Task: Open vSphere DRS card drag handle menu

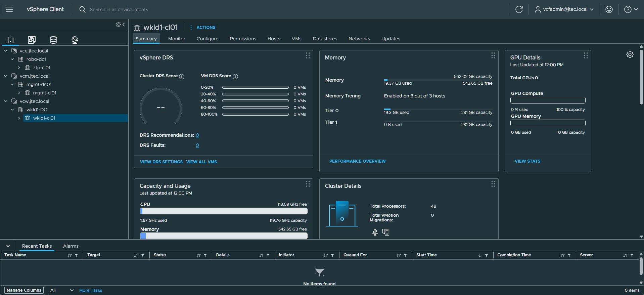Action: [308, 55]
